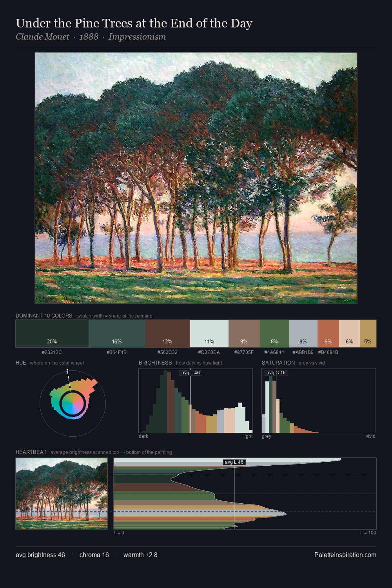Viewport: 392px width, 588px height.
Task: Select the 9% taupe swatch
Action: coord(244,334)
